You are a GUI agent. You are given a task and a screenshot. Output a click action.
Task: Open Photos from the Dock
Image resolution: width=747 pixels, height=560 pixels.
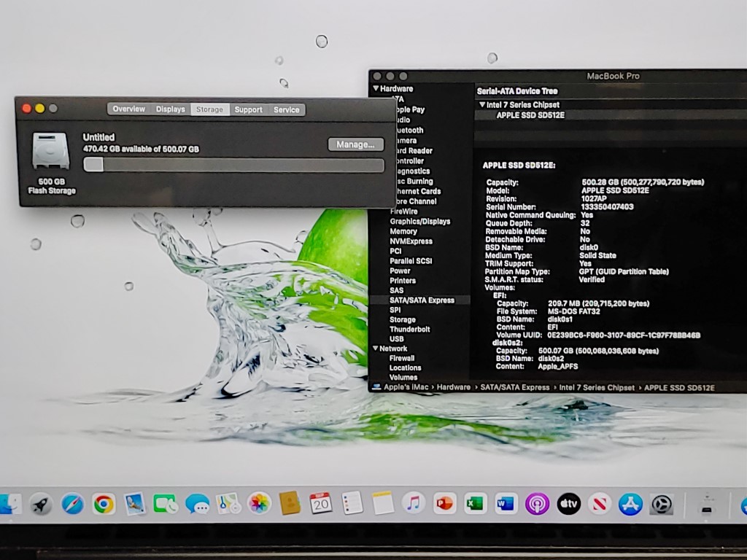coord(260,504)
